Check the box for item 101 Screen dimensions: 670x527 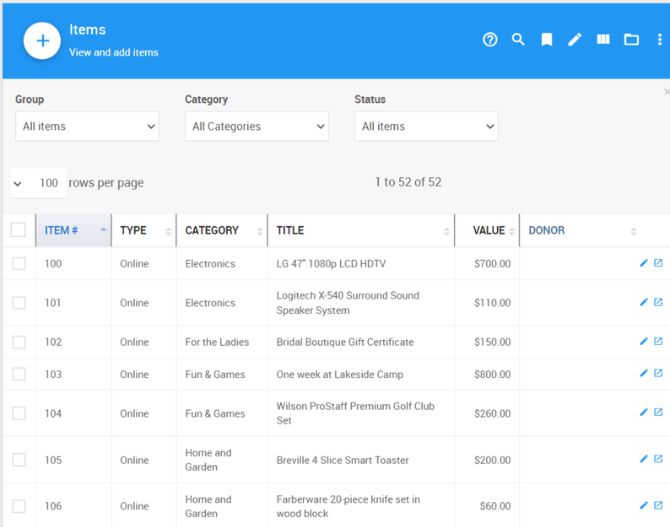pos(19,303)
